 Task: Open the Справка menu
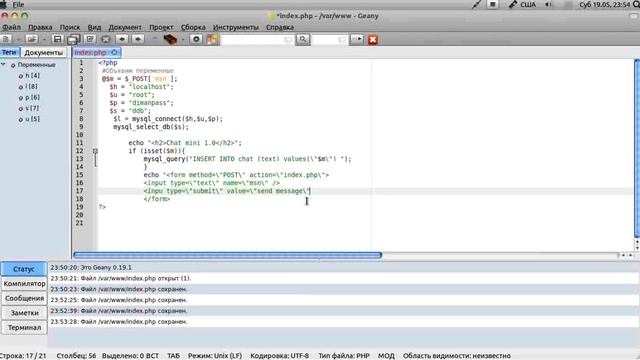click(280, 27)
